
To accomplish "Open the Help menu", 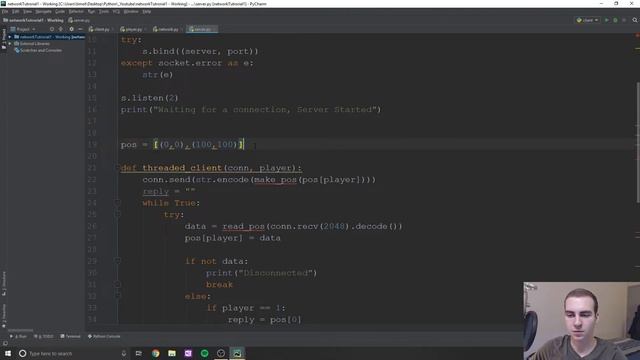I will [x=147, y=11].
